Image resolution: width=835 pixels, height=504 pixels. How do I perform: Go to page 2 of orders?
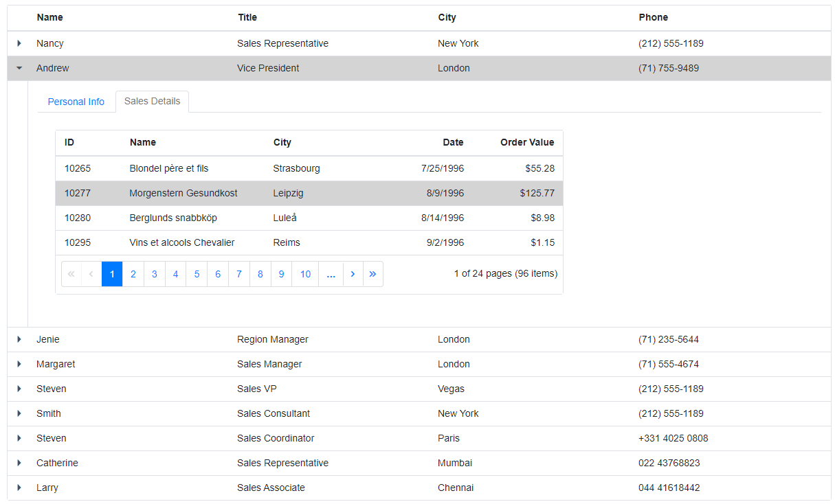[133, 274]
